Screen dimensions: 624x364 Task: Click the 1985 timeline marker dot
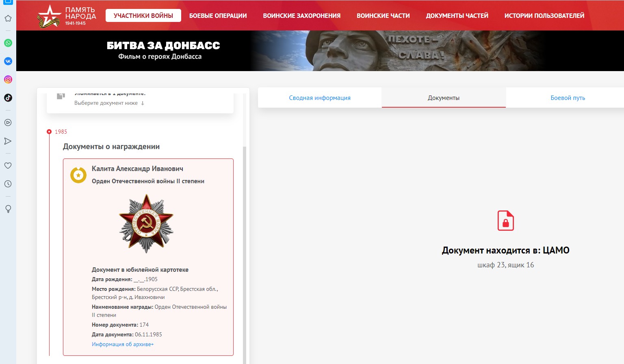pos(49,132)
